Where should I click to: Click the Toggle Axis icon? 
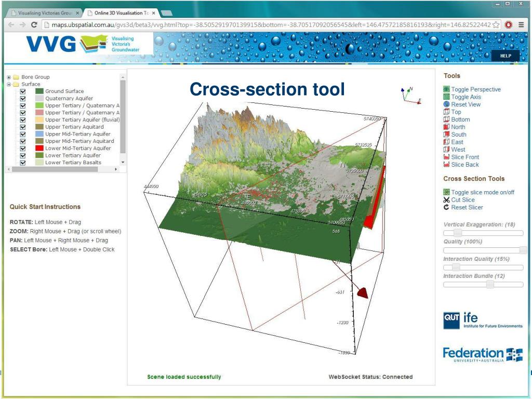(446, 97)
